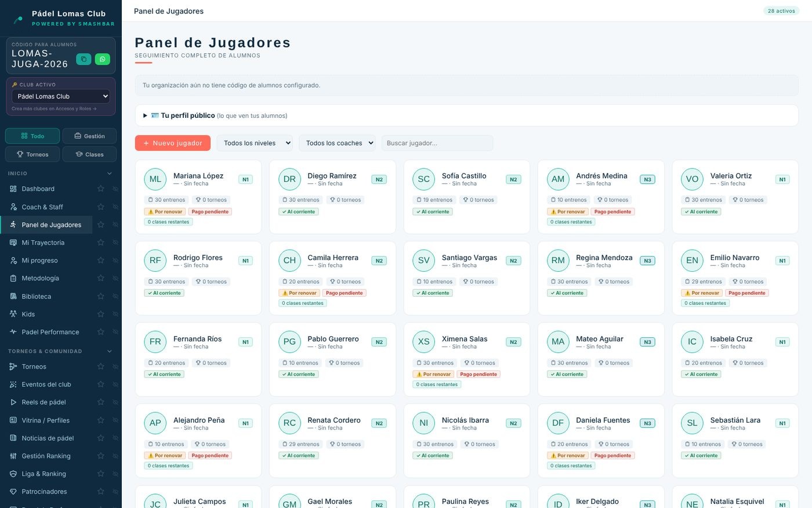
Task: Click the 28 activos badge
Action: click(x=781, y=11)
